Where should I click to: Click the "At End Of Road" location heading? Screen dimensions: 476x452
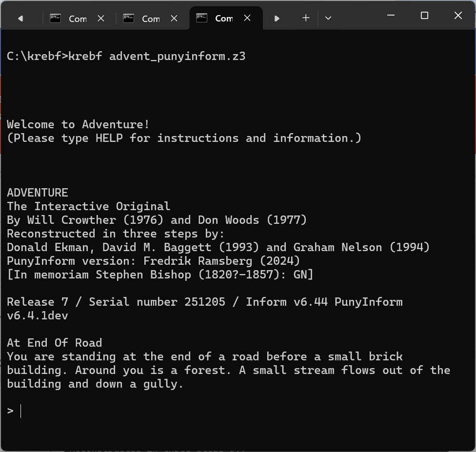[x=54, y=343]
